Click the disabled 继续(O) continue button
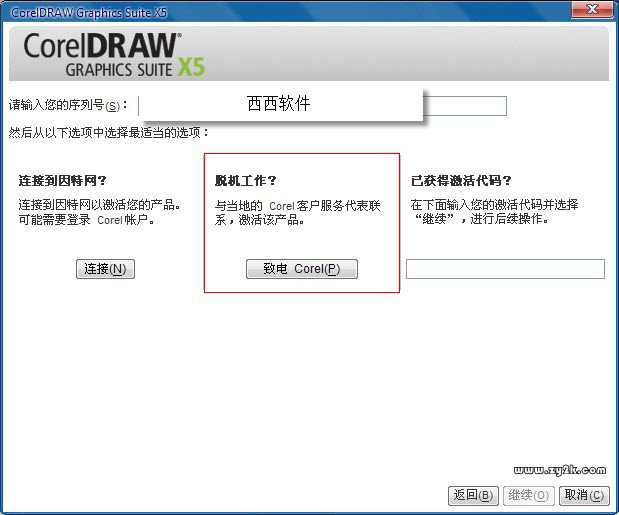Screen dimensions: 619x515 pos(529,496)
